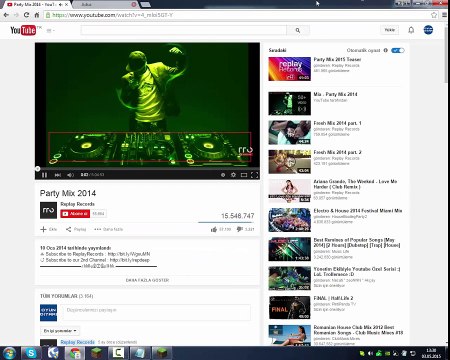Open Chrome taskbar icon
This screenshot has height=360, width=450.
coord(75,353)
